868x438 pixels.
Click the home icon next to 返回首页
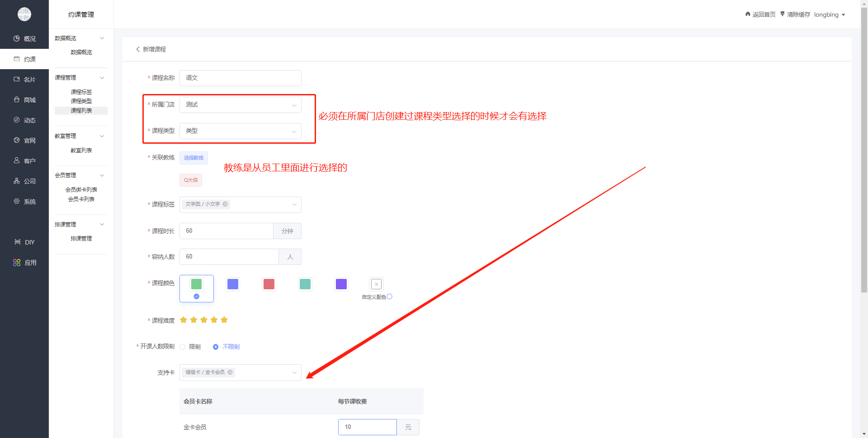click(748, 14)
